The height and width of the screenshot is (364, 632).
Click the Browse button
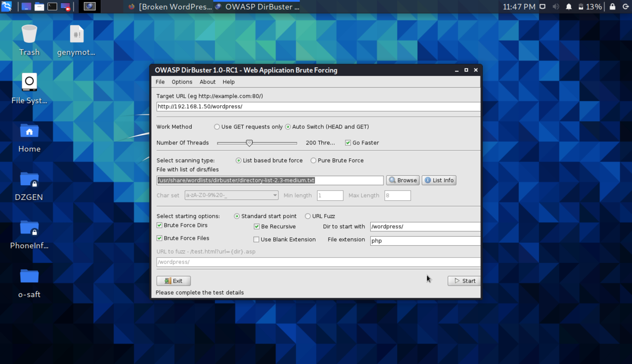point(403,180)
